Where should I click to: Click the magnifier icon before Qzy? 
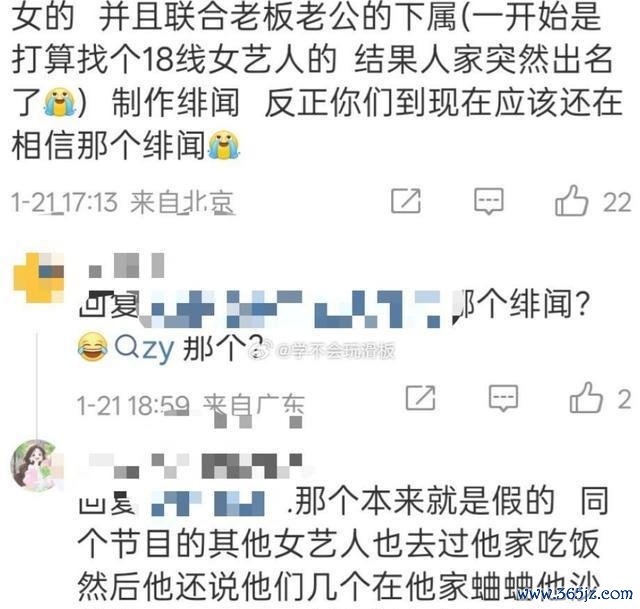(x=126, y=347)
